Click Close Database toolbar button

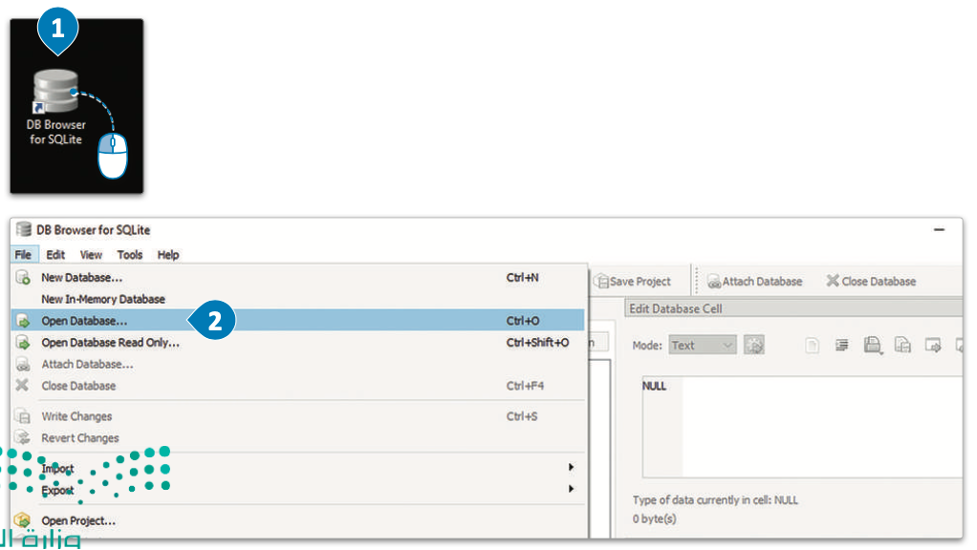point(871,282)
